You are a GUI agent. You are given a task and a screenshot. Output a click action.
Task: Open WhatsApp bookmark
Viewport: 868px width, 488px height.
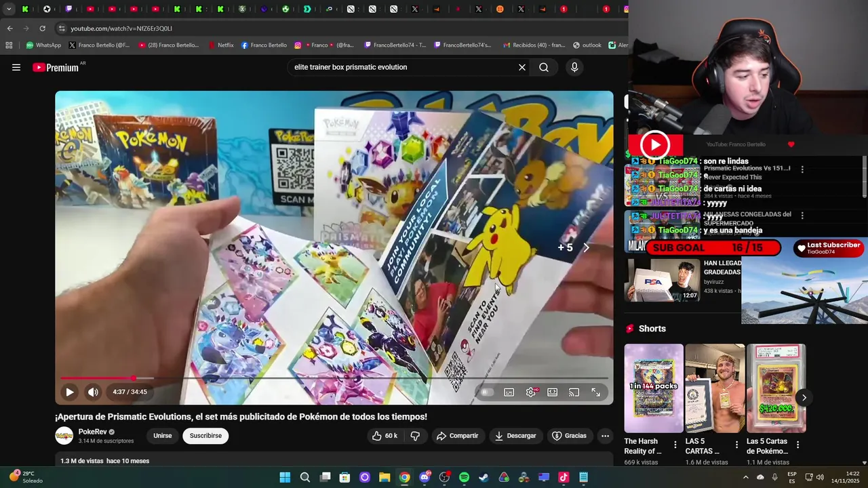coord(43,45)
